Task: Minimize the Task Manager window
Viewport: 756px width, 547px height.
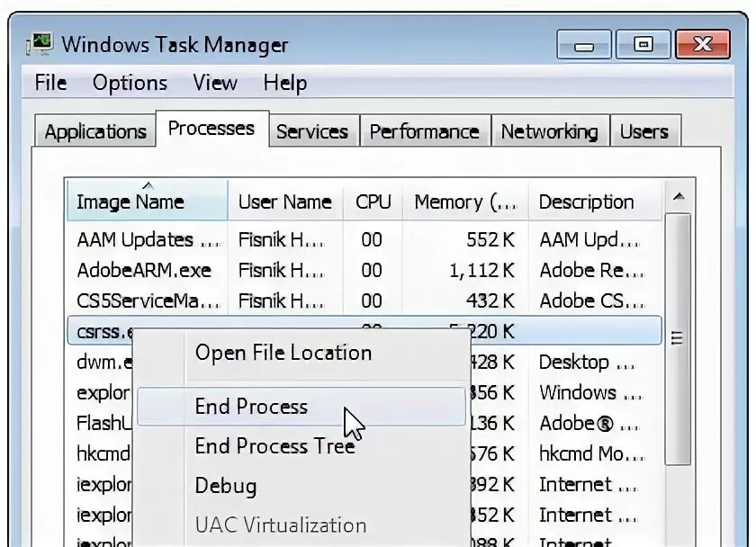Action: pos(584,44)
